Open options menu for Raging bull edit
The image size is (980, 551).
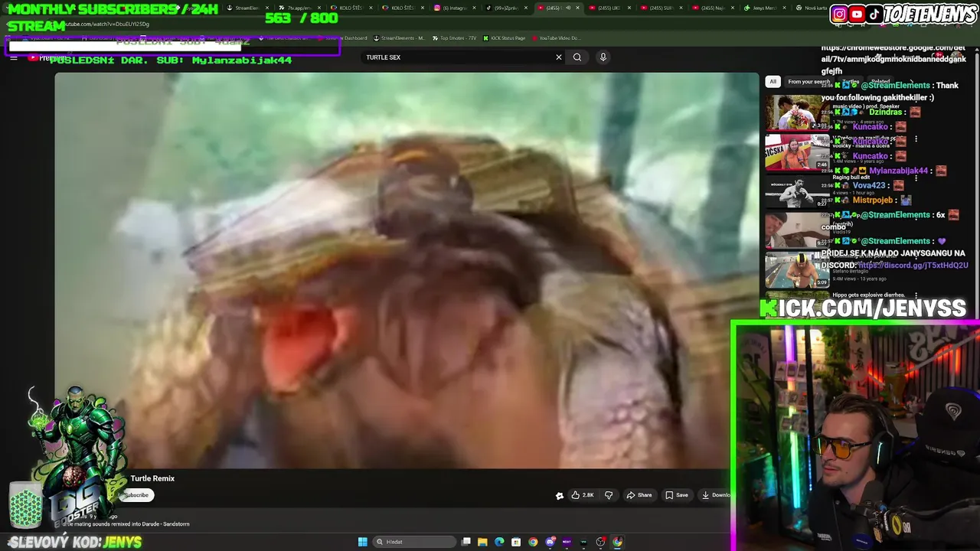(916, 179)
